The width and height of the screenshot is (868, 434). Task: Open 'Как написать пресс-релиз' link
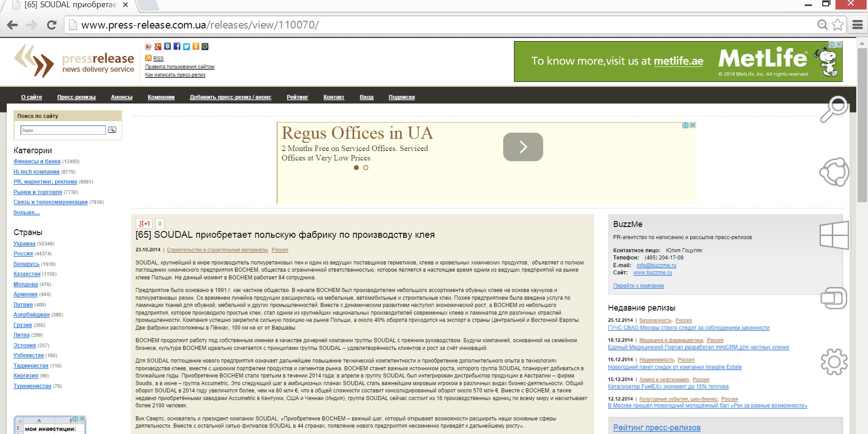point(175,75)
